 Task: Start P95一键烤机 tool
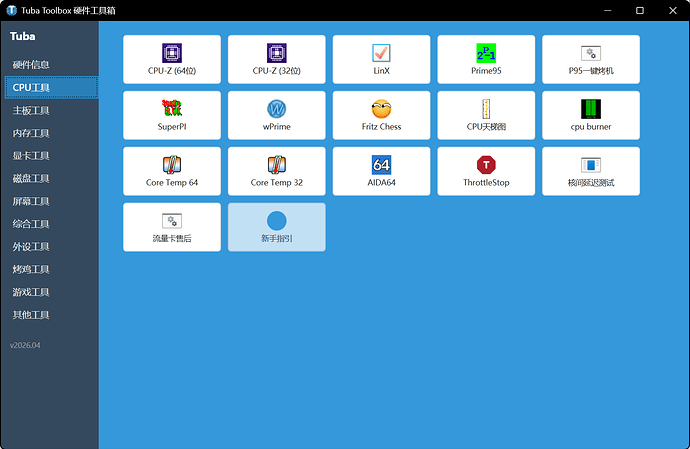[591, 59]
